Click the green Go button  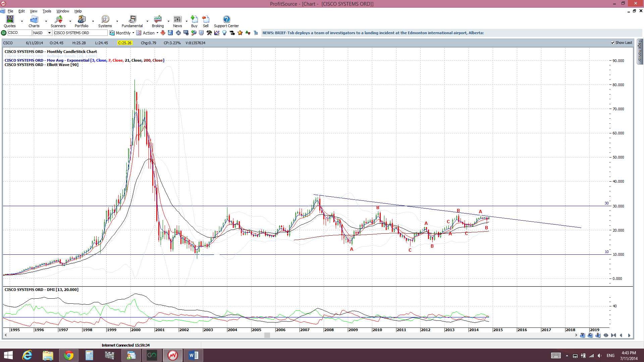coord(4,33)
